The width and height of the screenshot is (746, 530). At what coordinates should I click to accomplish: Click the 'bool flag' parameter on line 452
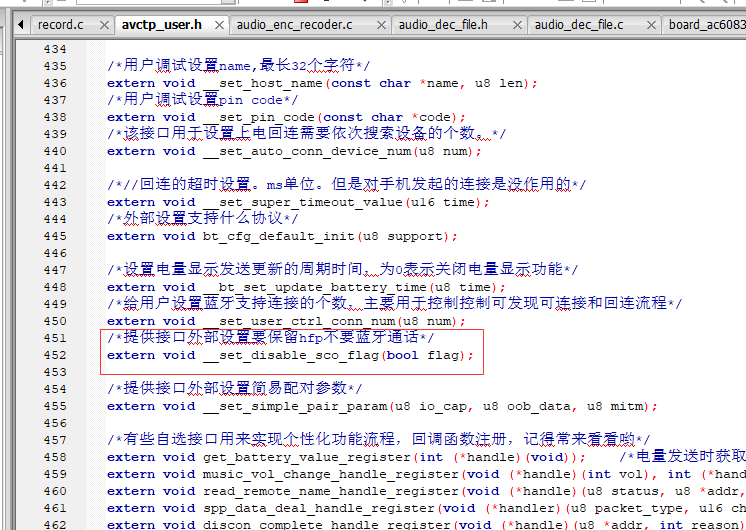coord(422,355)
